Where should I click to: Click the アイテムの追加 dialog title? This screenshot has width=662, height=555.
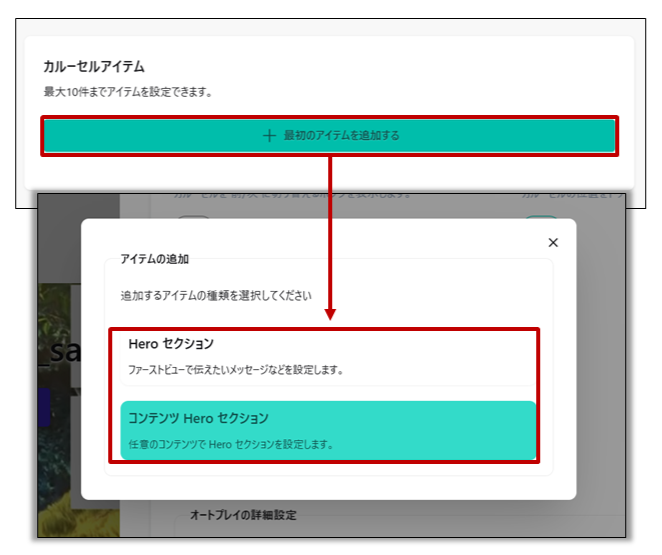[x=154, y=259]
